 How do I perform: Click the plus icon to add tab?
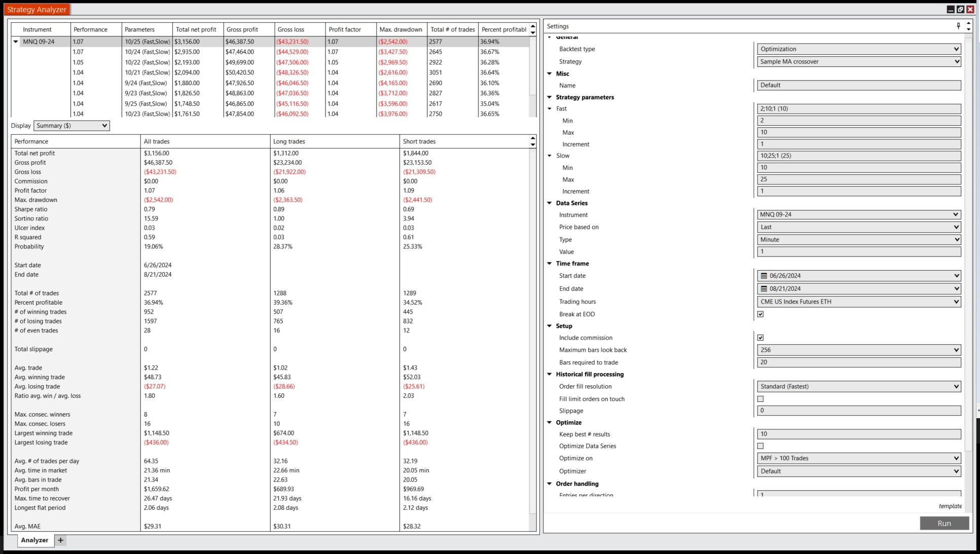point(61,540)
